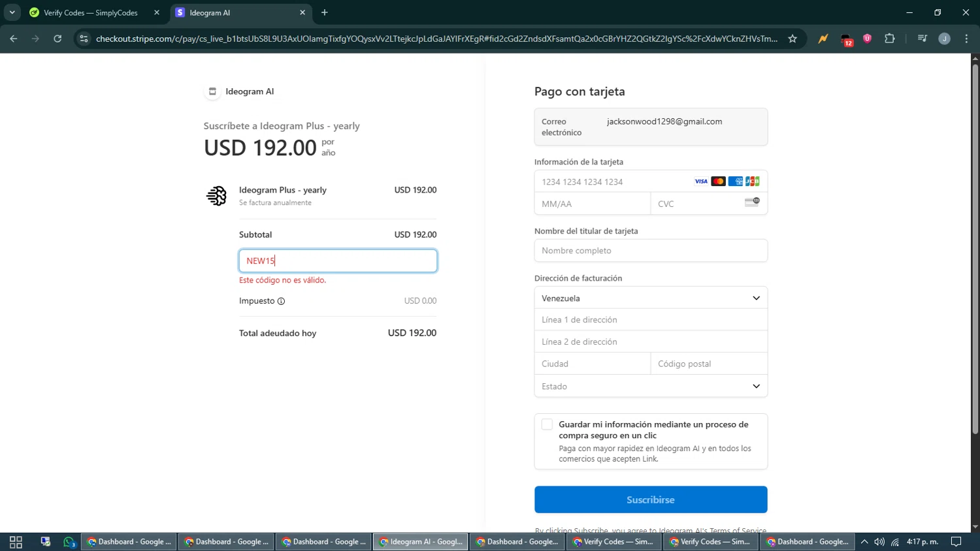Viewport: 980px width, 551px height.
Task: Click Línea 2 de dirección field
Action: click(x=651, y=341)
